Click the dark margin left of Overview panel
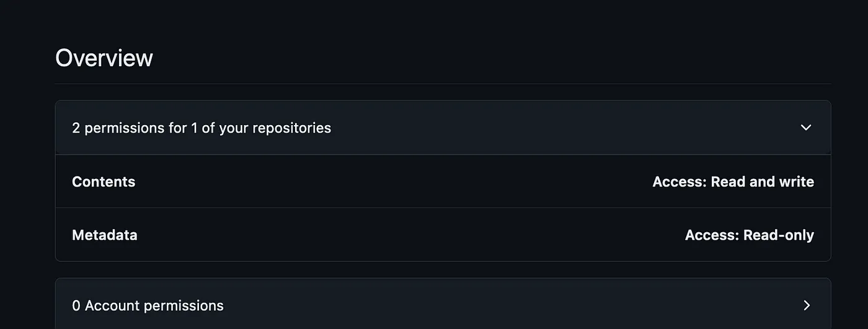The image size is (868, 329). coord(26,186)
